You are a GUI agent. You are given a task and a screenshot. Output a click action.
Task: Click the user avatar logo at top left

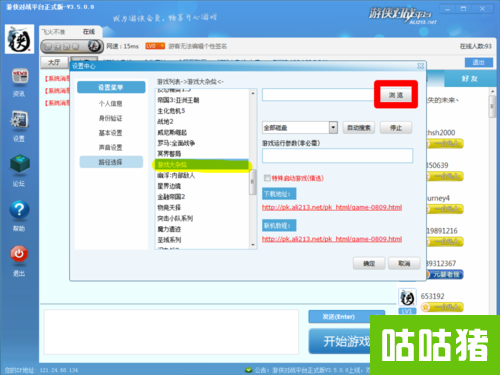tap(19, 39)
